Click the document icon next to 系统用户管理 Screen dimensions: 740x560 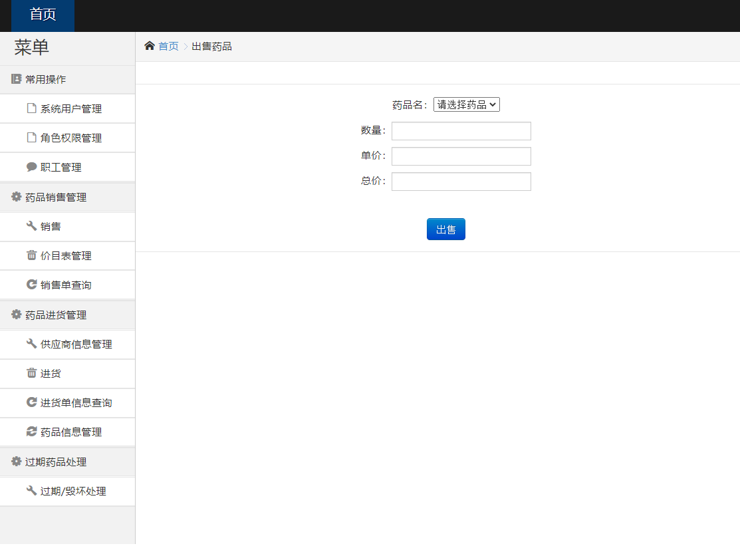(31, 108)
